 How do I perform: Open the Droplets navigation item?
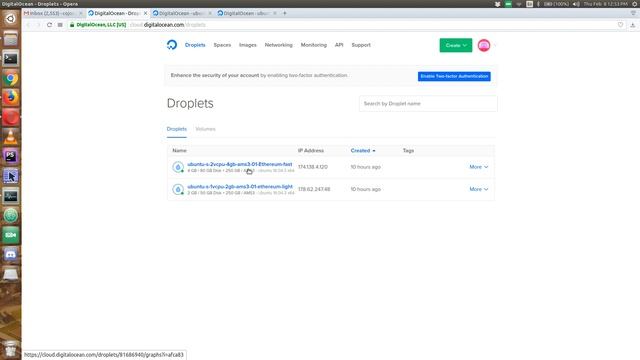pyautogui.click(x=195, y=45)
